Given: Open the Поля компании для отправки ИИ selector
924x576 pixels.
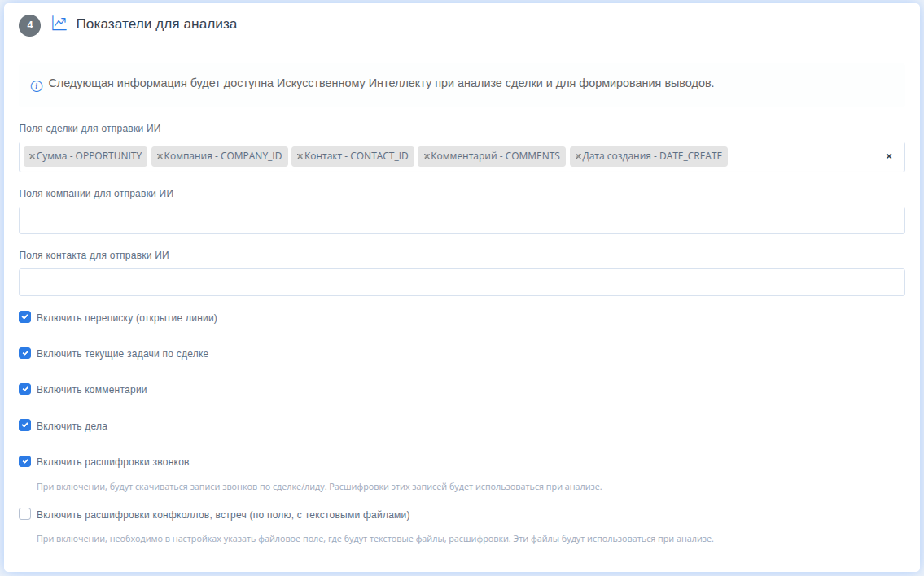Looking at the screenshot, I should click(x=462, y=220).
